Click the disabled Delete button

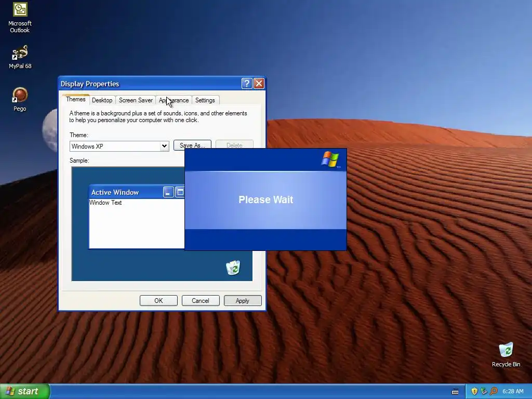coord(234,144)
